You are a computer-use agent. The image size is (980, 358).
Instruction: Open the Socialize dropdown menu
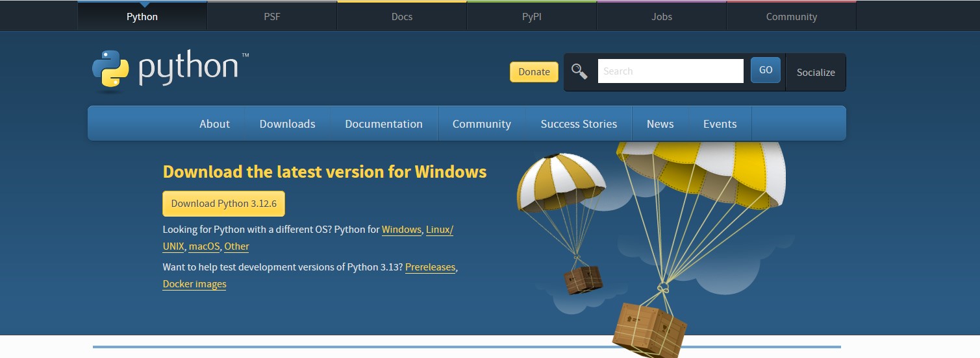pos(816,72)
